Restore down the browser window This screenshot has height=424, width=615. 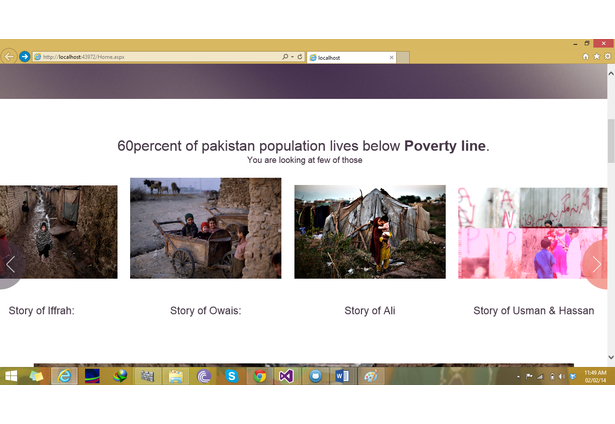point(587,44)
